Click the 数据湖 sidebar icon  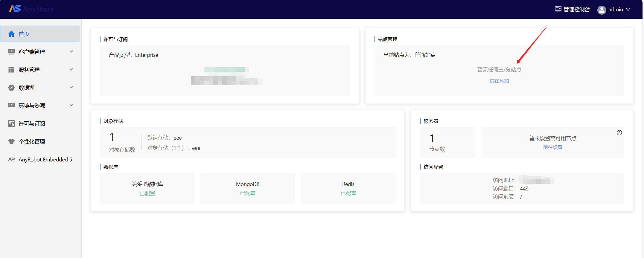[x=11, y=88]
